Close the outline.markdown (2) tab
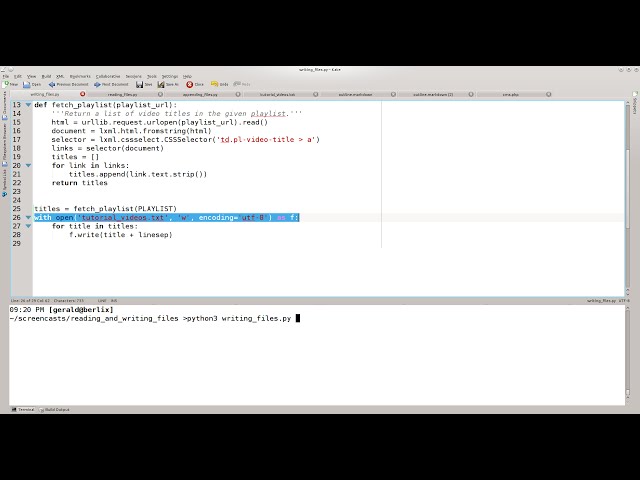This screenshot has width=640, height=480. (x=471, y=94)
